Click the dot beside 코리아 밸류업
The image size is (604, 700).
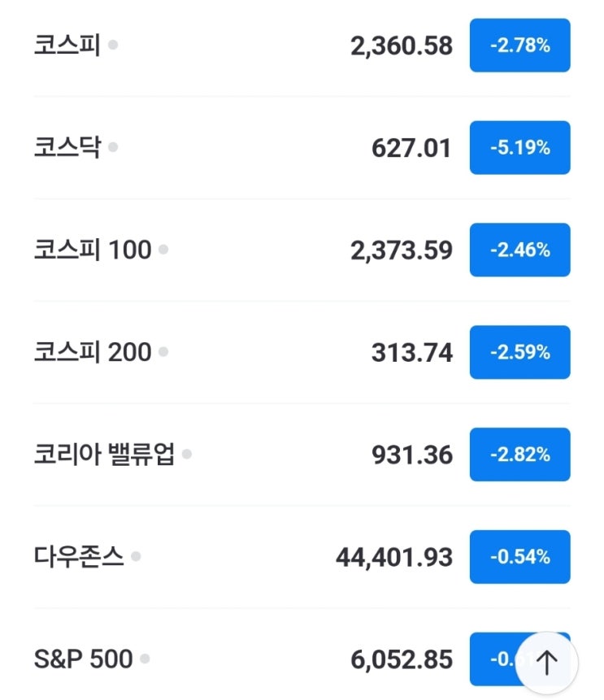pyautogui.click(x=187, y=455)
